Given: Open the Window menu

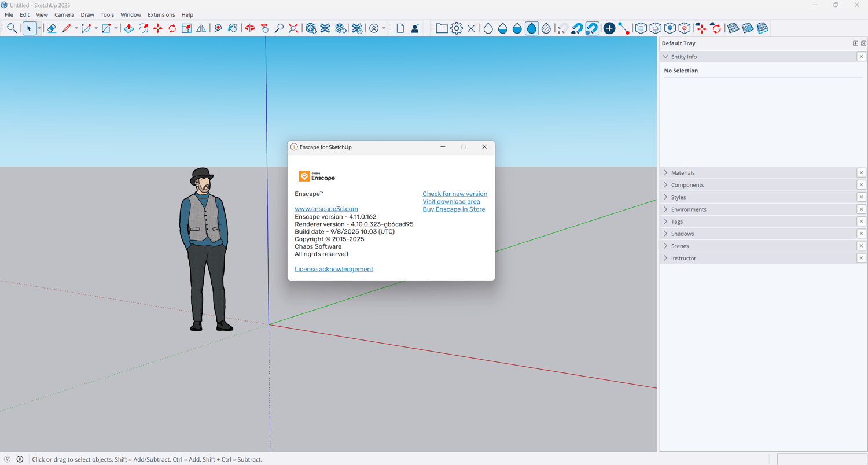Looking at the screenshot, I should (131, 15).
